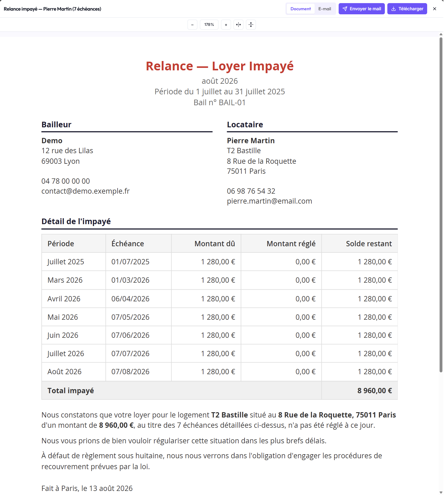Click the 'août 2026' subtitle under title

pyautogui.click(x=220, y=81)
